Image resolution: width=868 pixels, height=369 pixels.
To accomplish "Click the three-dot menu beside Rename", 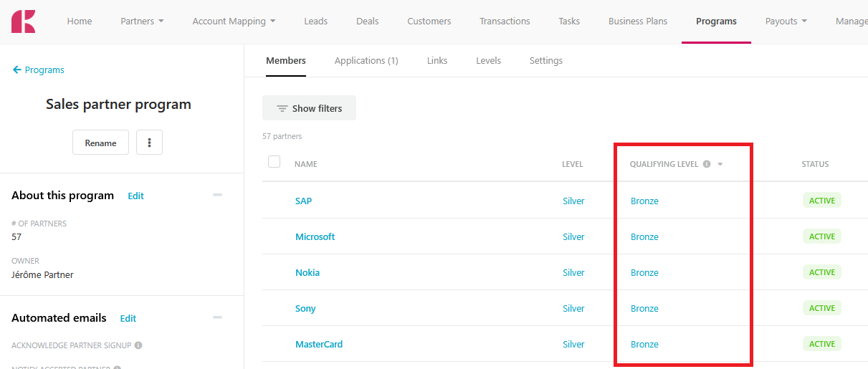I will point(149,143).
